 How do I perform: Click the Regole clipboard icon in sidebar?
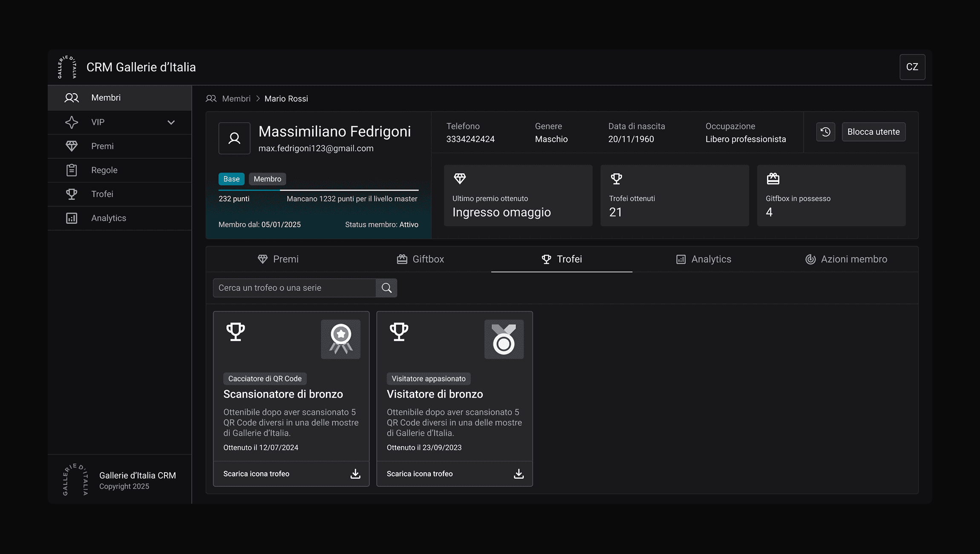(72, 170)
